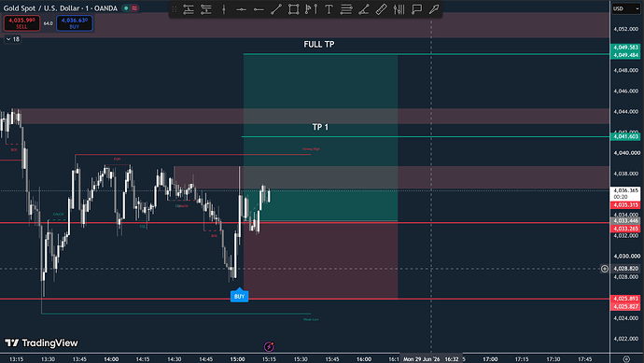The image size is (644, 363).
Task: Select the ruler measure tool
Action: tap(381, 9)
